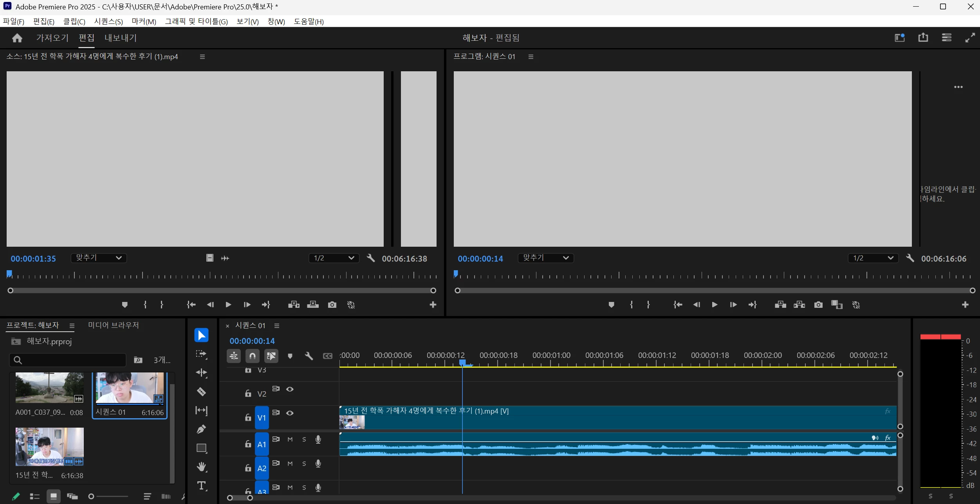Open Program monitor playback resolution dropdown

point(873,258)
